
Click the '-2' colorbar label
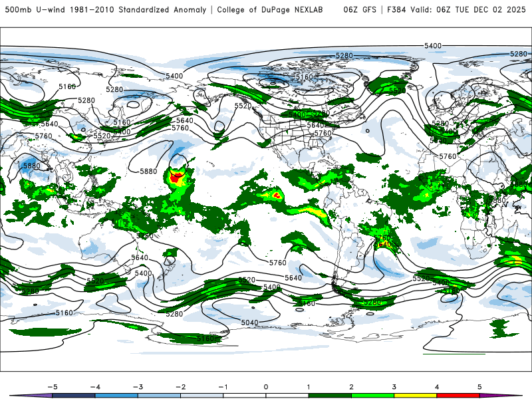click(180, 387)
